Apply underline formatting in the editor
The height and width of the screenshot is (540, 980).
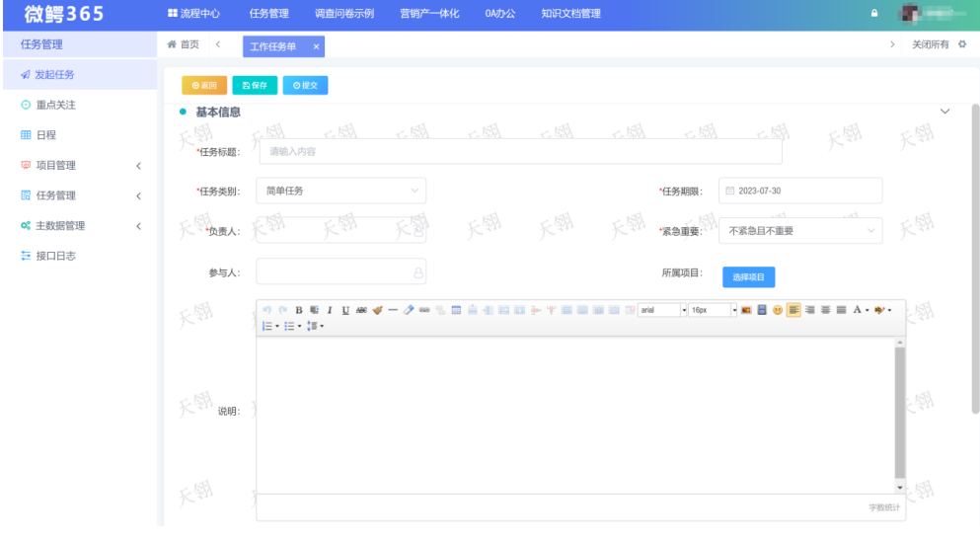pyautogui.click(x=344, y=310)
